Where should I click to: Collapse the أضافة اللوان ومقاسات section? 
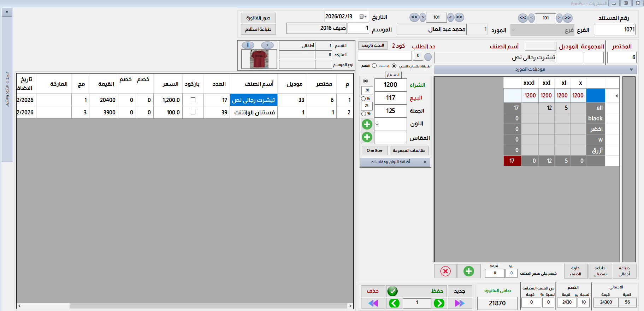click(425, 162)
